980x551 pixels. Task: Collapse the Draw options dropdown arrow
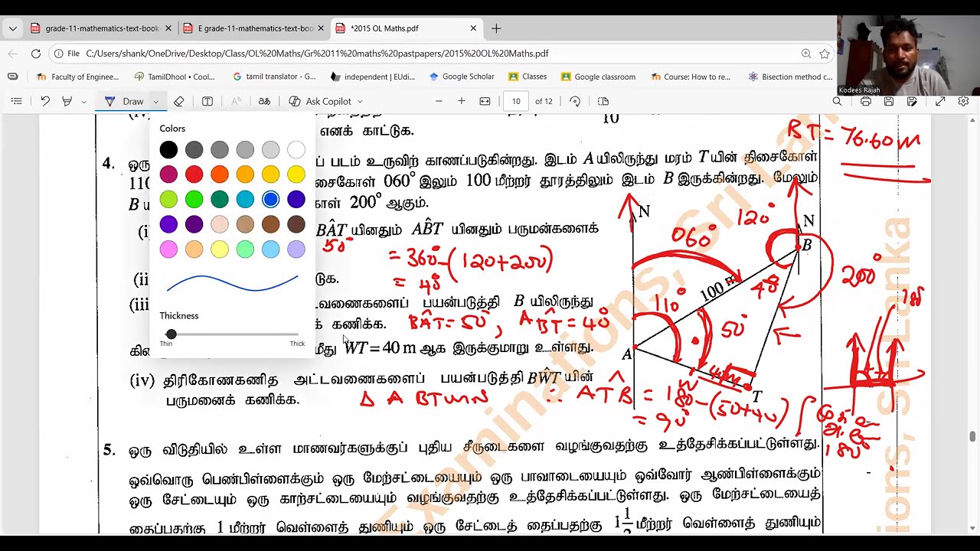click(155, 101)
